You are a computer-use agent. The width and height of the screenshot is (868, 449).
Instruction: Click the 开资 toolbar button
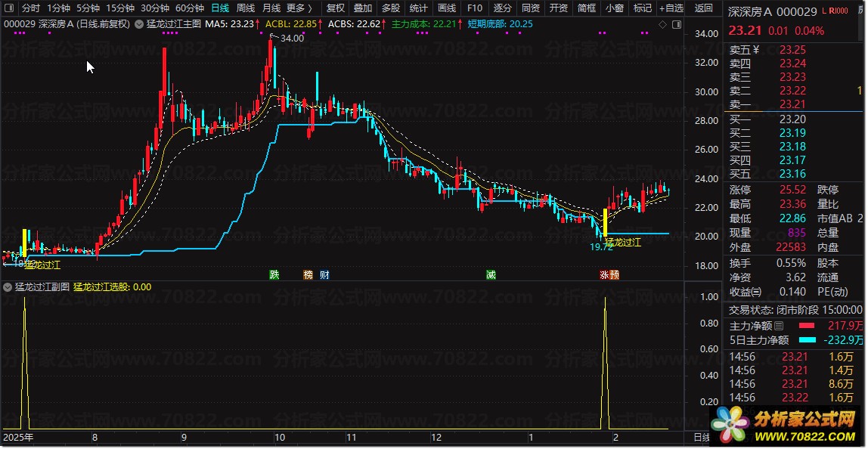coord(559,8)
